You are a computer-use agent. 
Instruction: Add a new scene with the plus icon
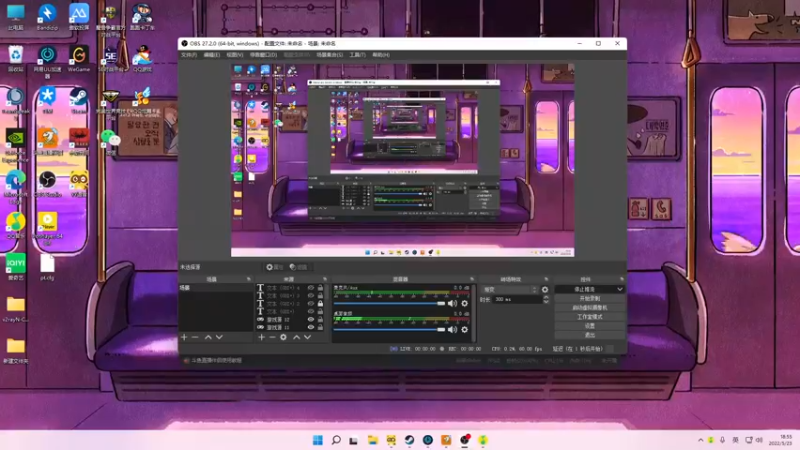click(184, 337)
